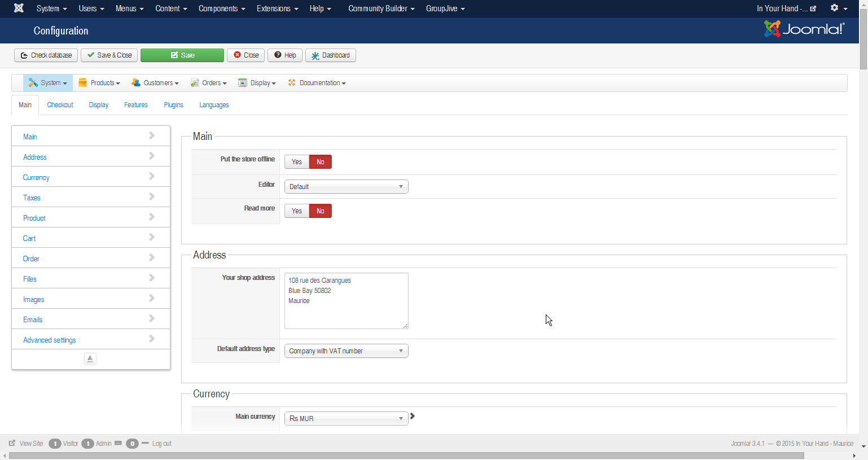Click the Admin count badge

(87, 444)
